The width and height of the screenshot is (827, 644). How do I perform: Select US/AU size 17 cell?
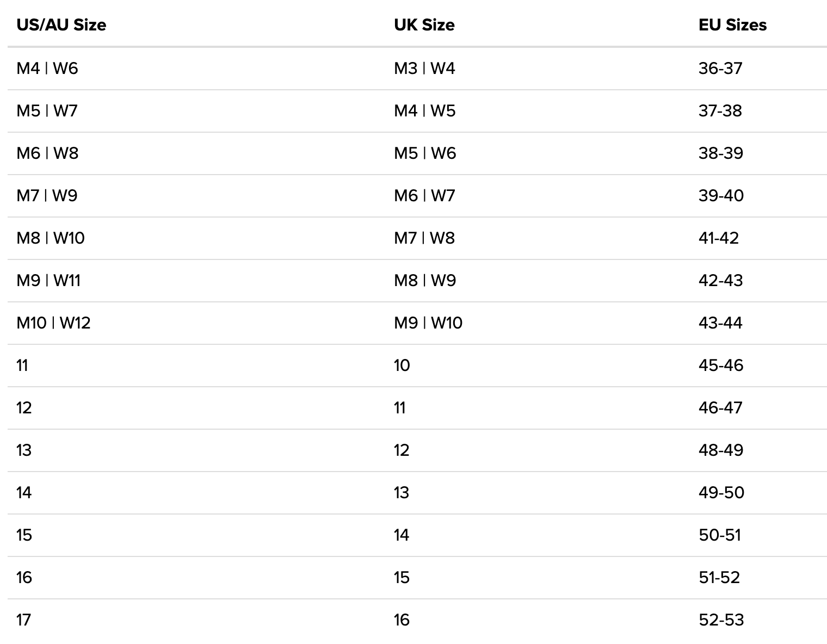click(x=24, y=620)
